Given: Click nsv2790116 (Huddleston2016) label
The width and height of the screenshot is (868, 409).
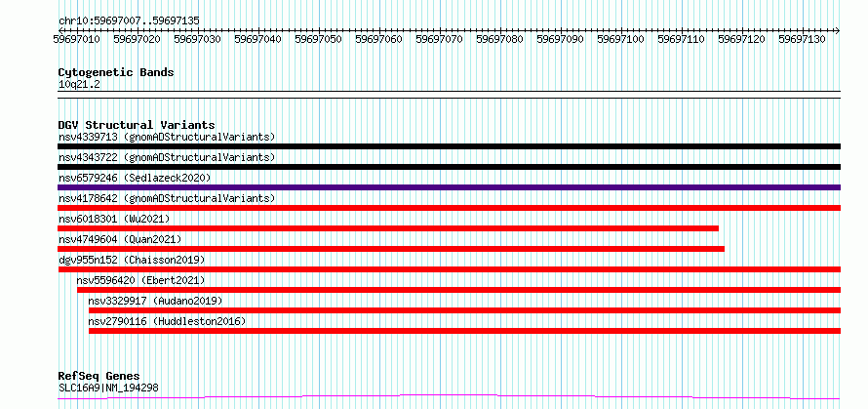Looking at the screenshot, I should click(167, 321).
